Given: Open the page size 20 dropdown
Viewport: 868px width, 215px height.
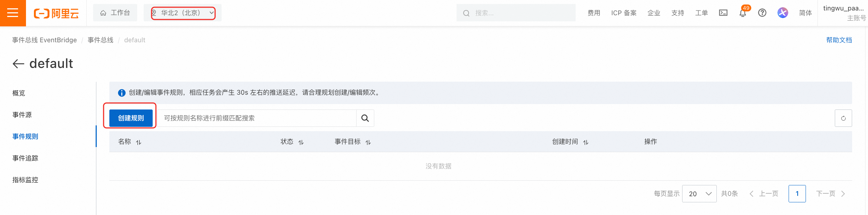Looking at the screenshot, I should point(699,194).
